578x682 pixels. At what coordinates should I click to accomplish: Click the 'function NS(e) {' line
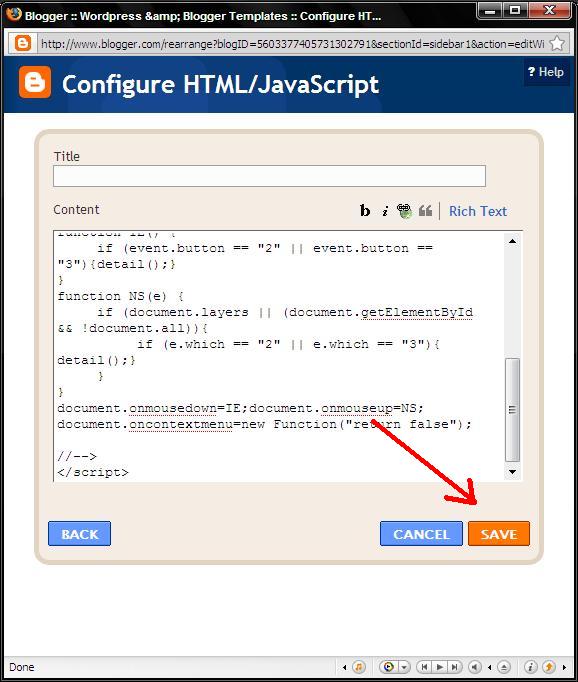coord(120,296)
